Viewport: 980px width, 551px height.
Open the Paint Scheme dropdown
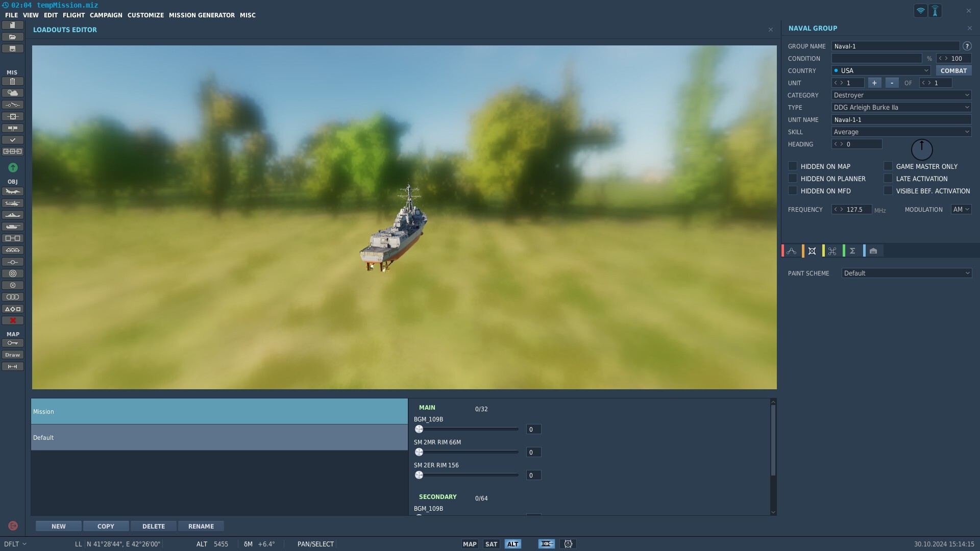(x=906, y=273)
